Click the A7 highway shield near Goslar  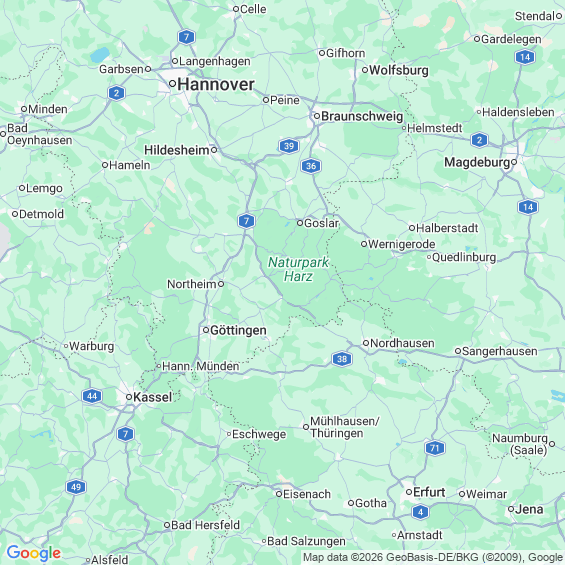tap(246, 221)
